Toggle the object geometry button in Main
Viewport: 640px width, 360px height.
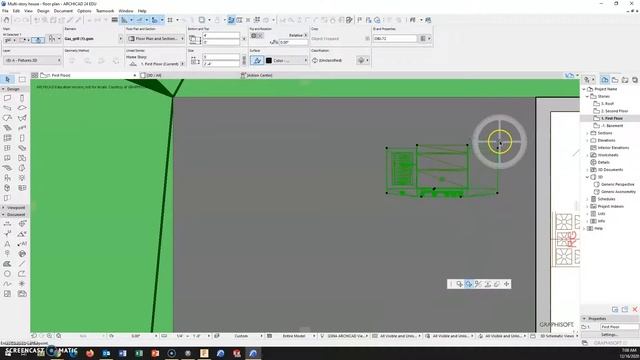[x=38, y=40]
